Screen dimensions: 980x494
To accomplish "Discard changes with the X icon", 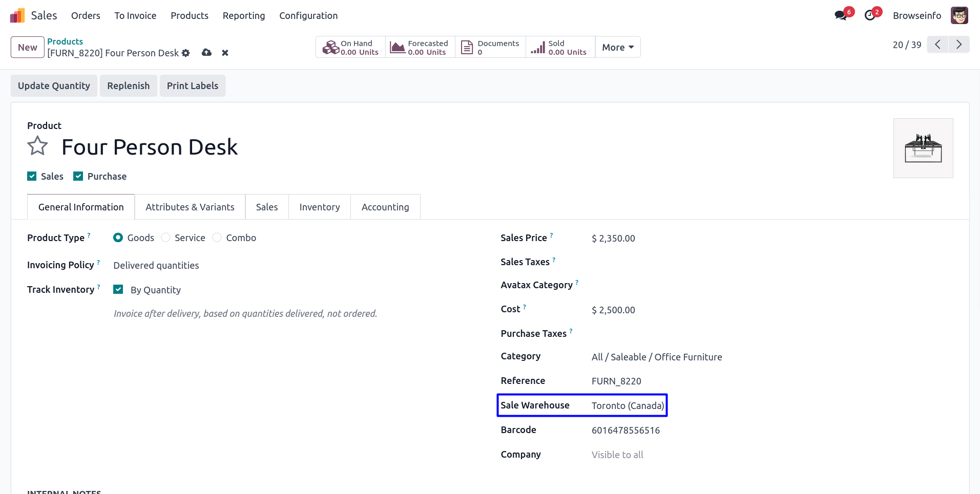I will point(225,53).
